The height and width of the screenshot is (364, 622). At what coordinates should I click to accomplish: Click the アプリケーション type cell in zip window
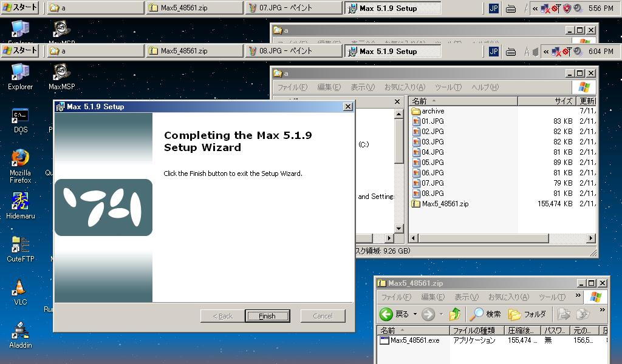474,340
